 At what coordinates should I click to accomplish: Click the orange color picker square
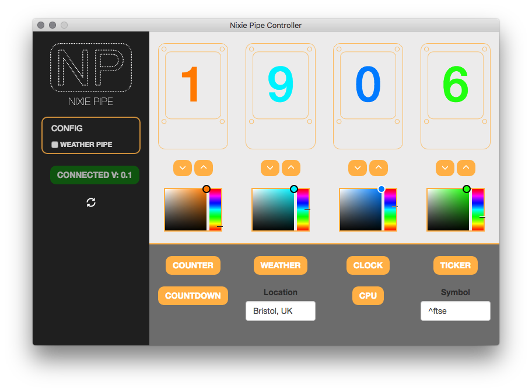point(185,209)
